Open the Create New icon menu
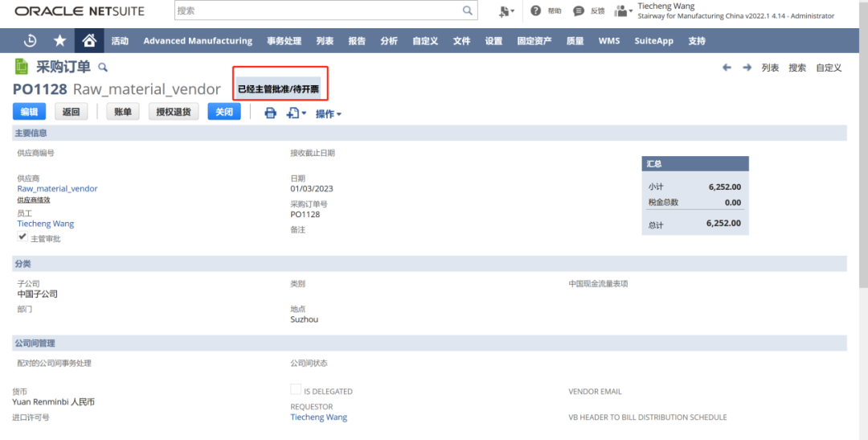This screenshot has height=440, width=868. coord(506,11)
